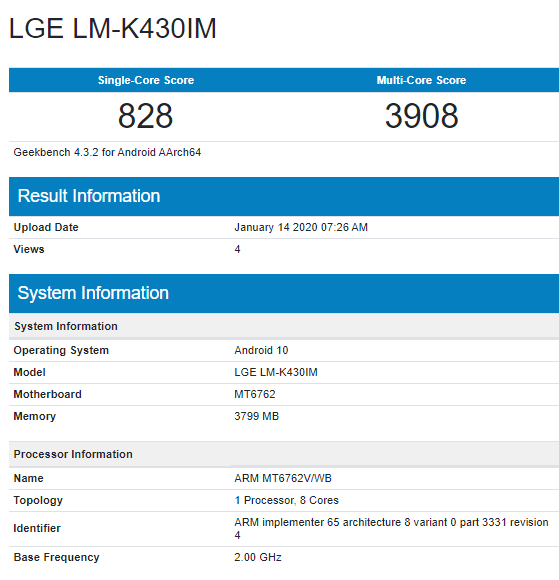The height and width of the screenshot is (580, 559).
Task: Select the Model label
Action: (30, 372)
